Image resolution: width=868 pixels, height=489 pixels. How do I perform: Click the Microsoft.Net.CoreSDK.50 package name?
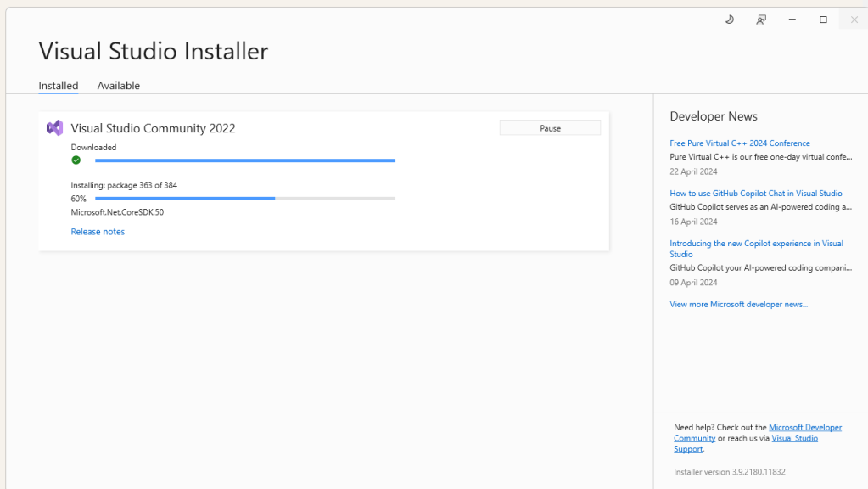(x=117, y=212)
